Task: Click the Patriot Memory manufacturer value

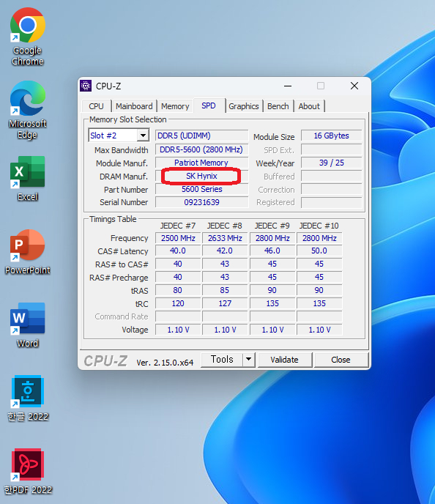Action: tap(202, 163)
